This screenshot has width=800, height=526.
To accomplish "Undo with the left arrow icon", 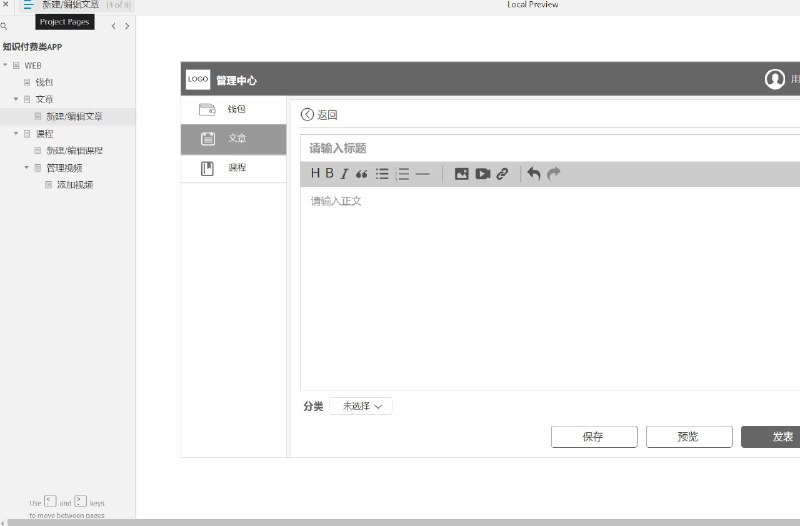I will coord(534,174).
